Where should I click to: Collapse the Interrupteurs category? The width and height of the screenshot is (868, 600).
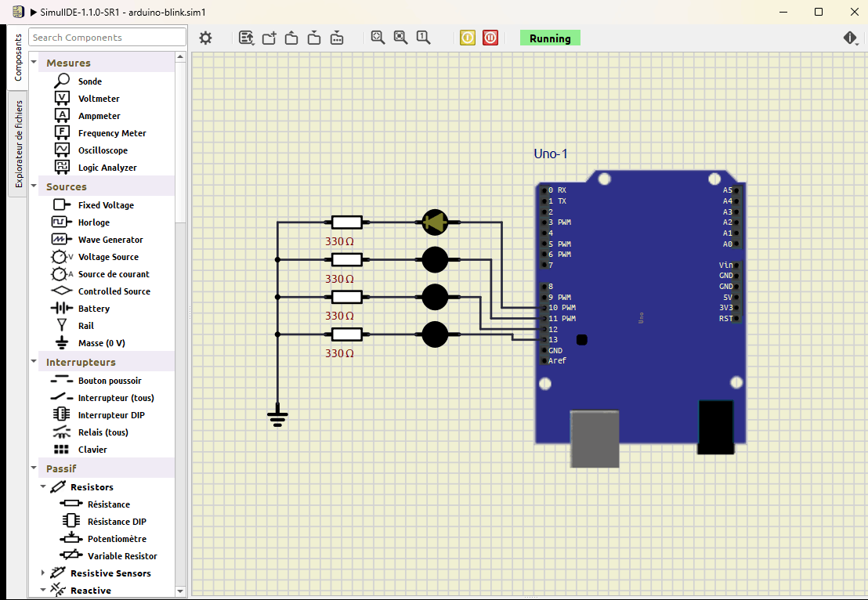pyautogui.click(x=34, y=361)
